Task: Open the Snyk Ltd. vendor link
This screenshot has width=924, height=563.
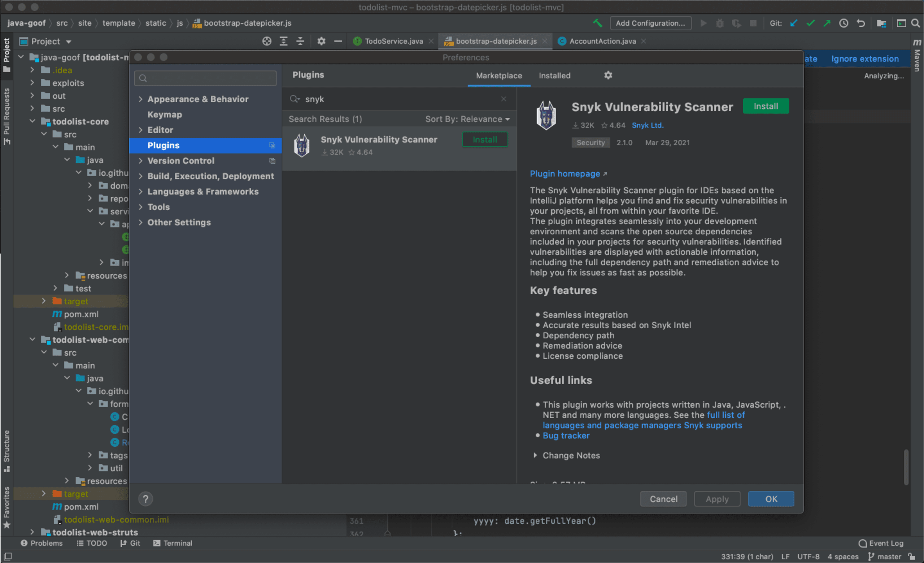Action: (647, 125)
